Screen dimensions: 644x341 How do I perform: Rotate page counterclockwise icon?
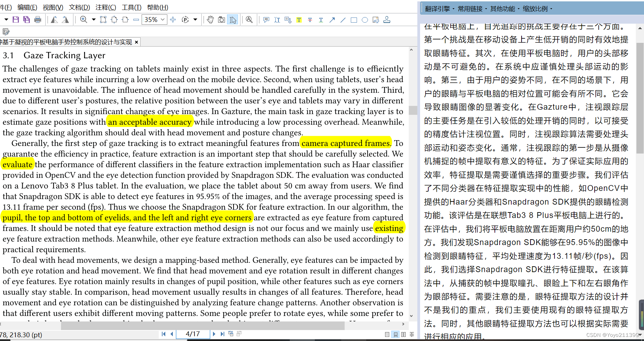54,20
